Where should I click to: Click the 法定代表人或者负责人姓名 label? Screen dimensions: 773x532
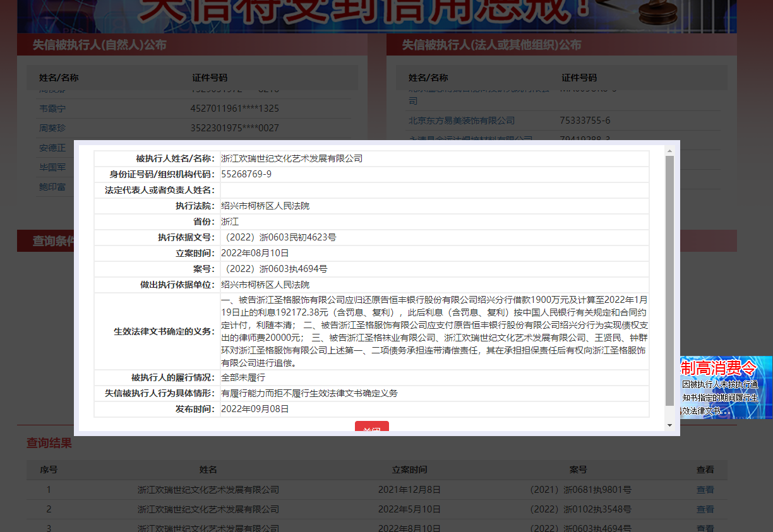(160, 190)
